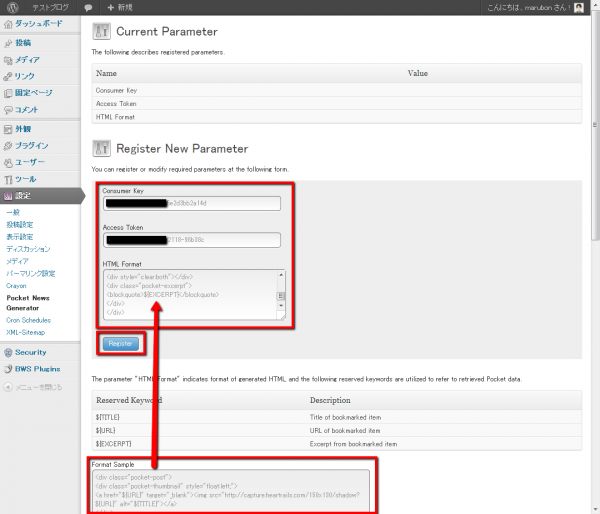Click the ユーザー users icon

tap(8, 163)
